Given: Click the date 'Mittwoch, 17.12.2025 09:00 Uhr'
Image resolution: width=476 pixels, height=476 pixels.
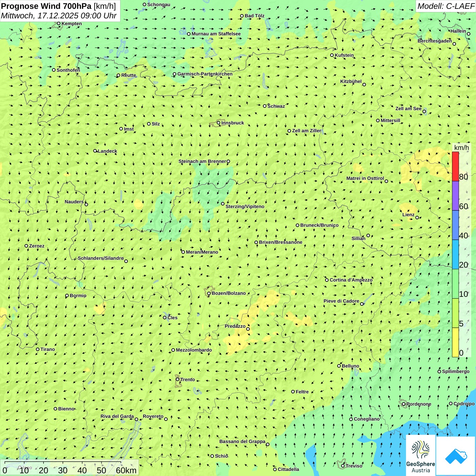Looking at the screenshot, I should (59, 16).
